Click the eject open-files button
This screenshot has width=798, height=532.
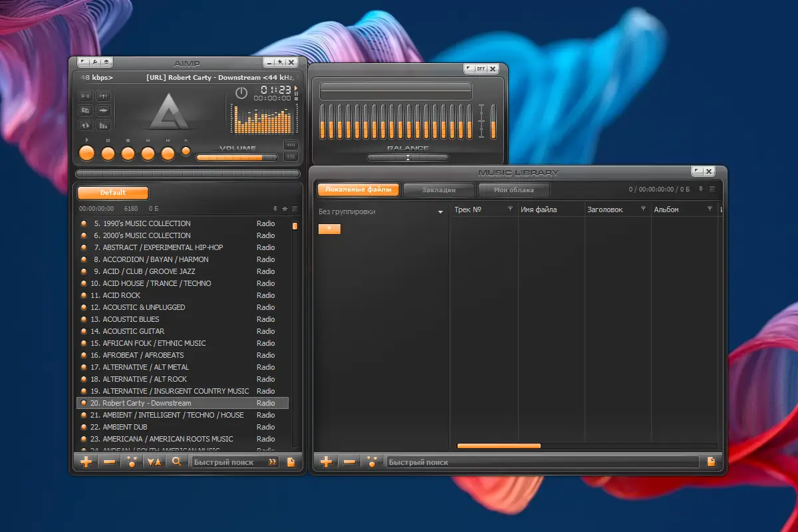[x=186, y=151]
